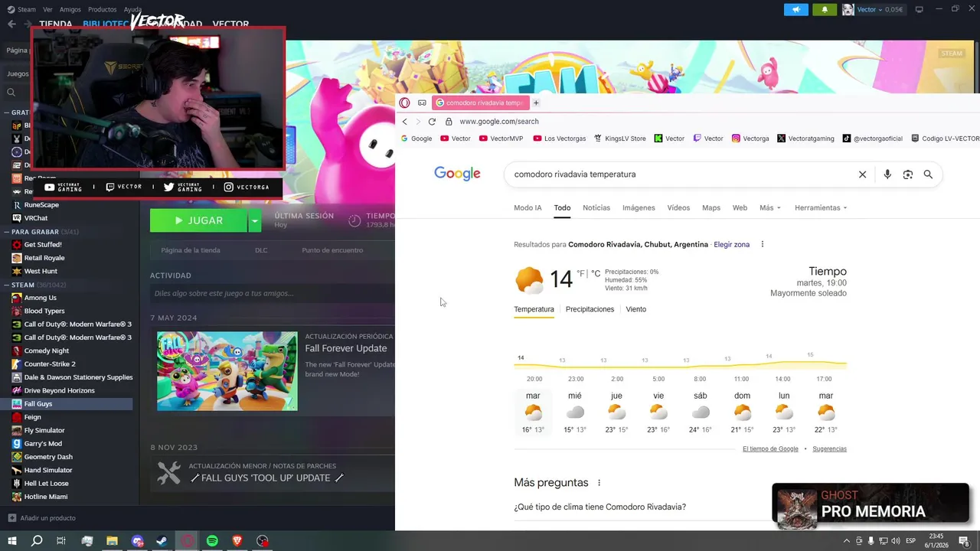Open the VectorMVP bookmark

tap(501, 139)
